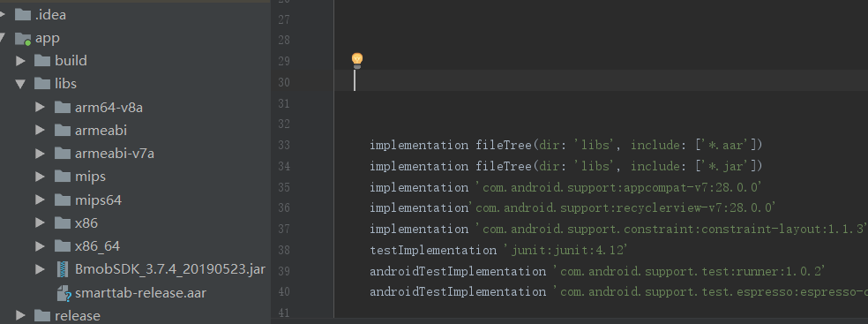Click the build folder icon
868x324 pixels.
42,60
